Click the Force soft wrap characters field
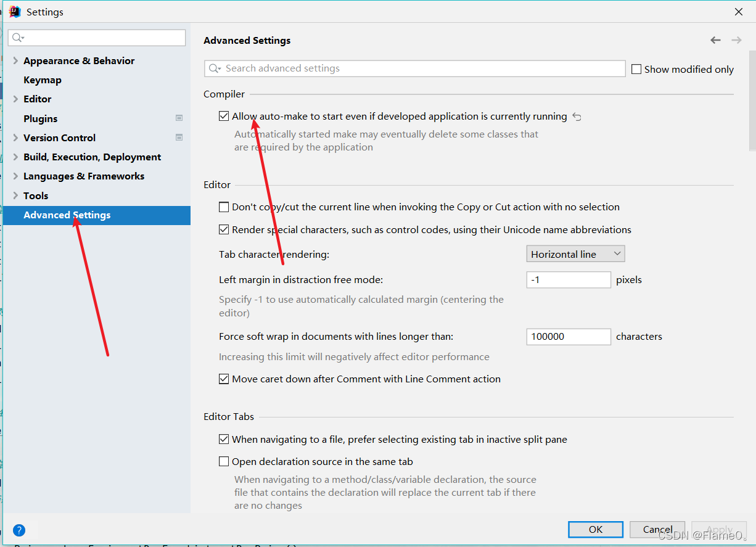Viewport: 756px width, 547px height. pos(569,337)
